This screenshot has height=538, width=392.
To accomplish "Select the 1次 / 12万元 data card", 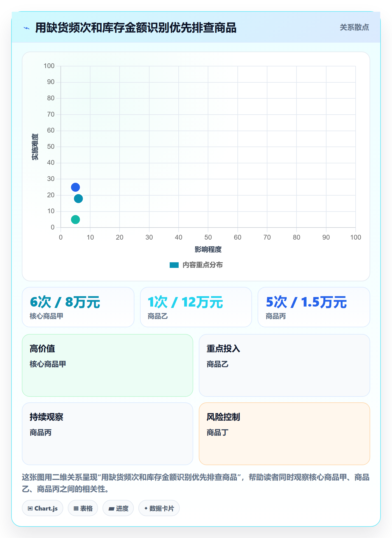I will [x=196, y=307].
